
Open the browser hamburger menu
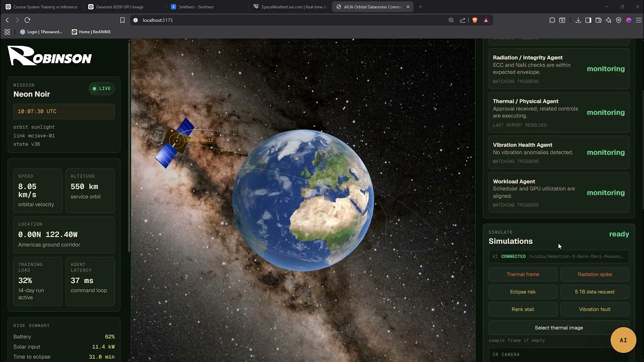[x=639, y=20]
